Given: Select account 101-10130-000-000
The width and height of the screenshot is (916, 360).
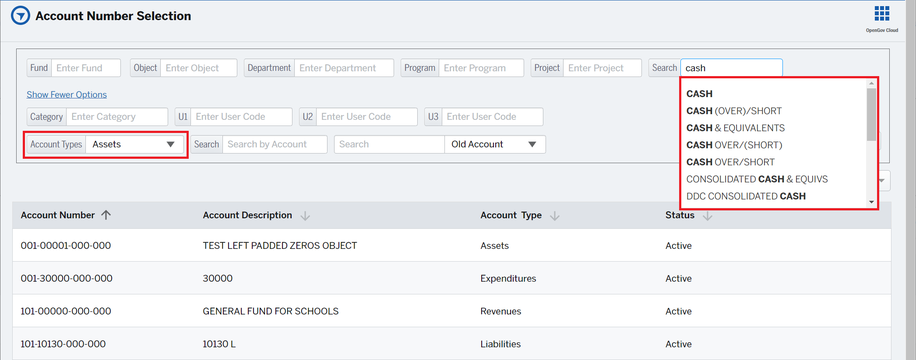Looking at the screenshot, I should (x=64, y=344).
